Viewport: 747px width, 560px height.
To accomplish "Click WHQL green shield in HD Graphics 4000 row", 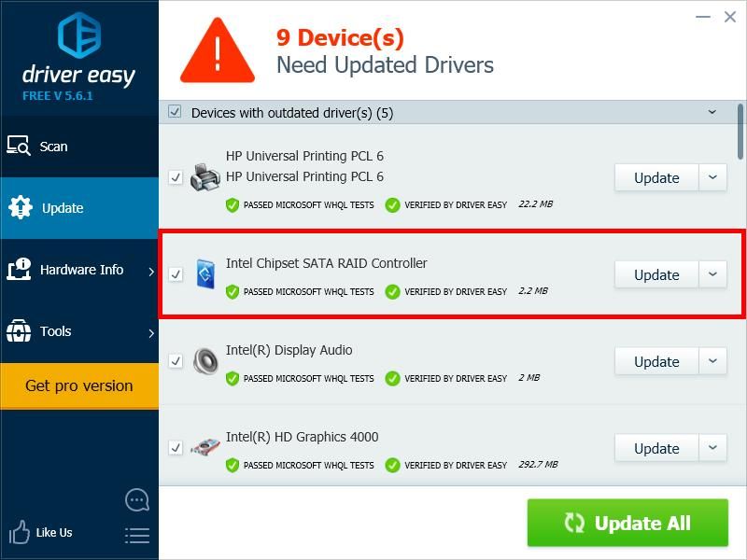I will click(232, 465).
